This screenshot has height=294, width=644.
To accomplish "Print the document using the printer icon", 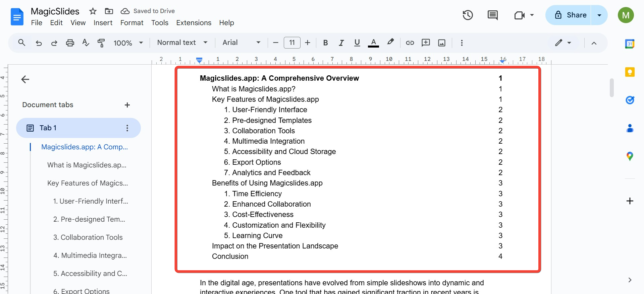I will point(70,43).
